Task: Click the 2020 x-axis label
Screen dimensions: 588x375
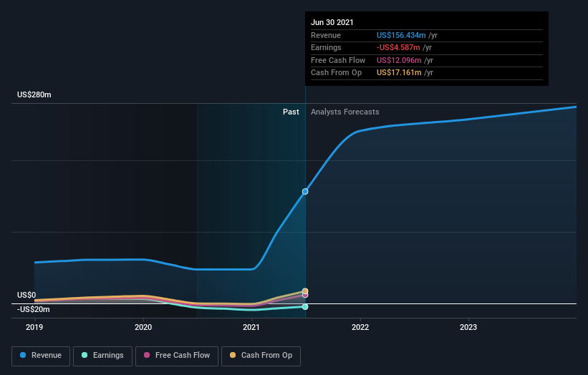Action: pos(143,327)
